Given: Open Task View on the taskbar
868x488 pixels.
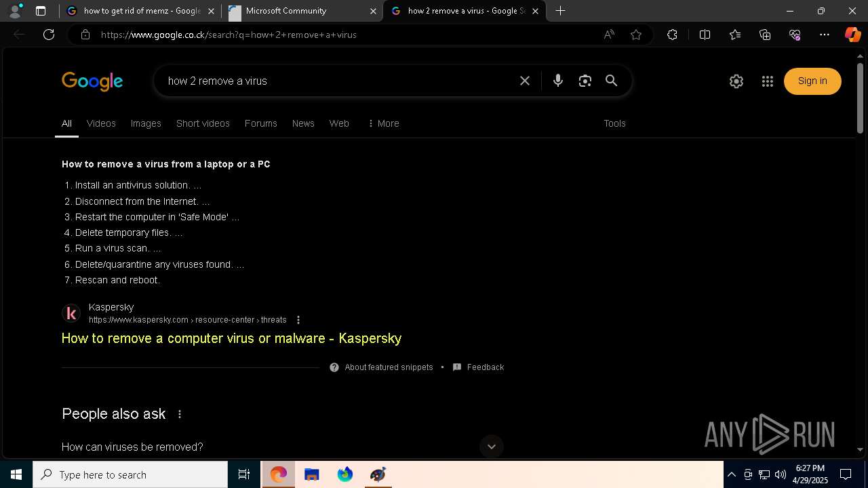Looking at the screenshot, I should coord(244,474).
